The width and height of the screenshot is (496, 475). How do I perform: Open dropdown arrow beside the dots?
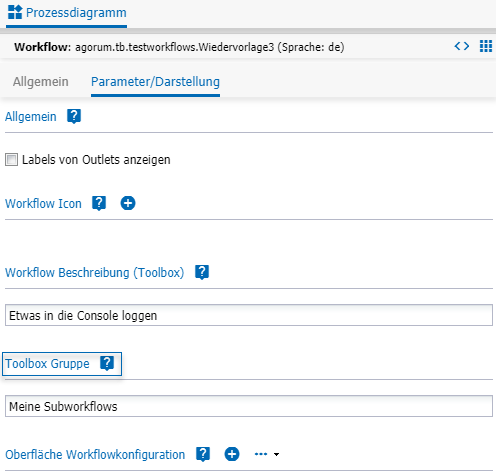tap(276, 454)
